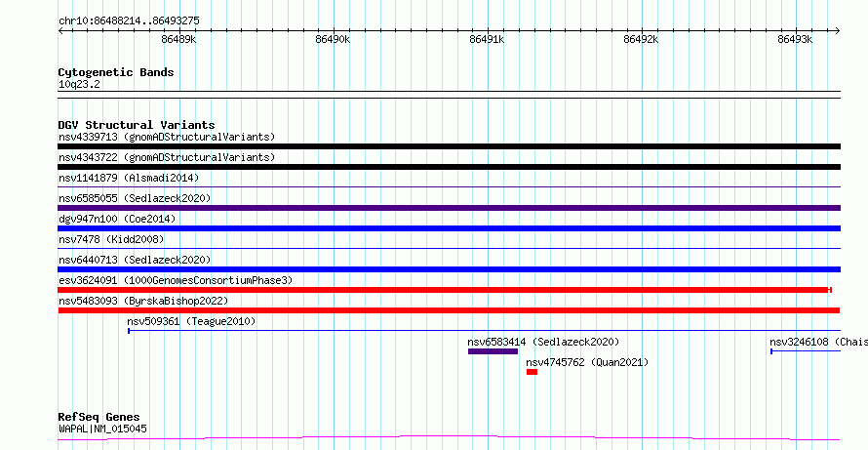868x450 pixels.
Task: Click label nsv4343722 (gnomADStructuralVariants)
Action: 167,157
